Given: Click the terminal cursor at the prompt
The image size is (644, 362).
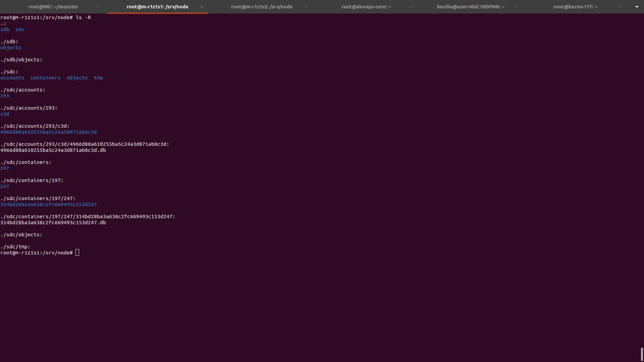Looking at the screenshot, I should pyautogui.click(x=77, y=253).
